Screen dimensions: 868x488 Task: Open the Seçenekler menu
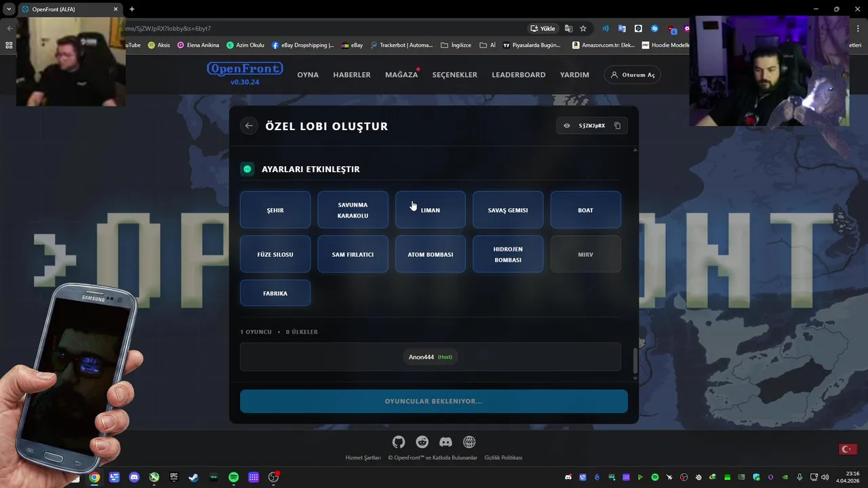coord(455,75)
